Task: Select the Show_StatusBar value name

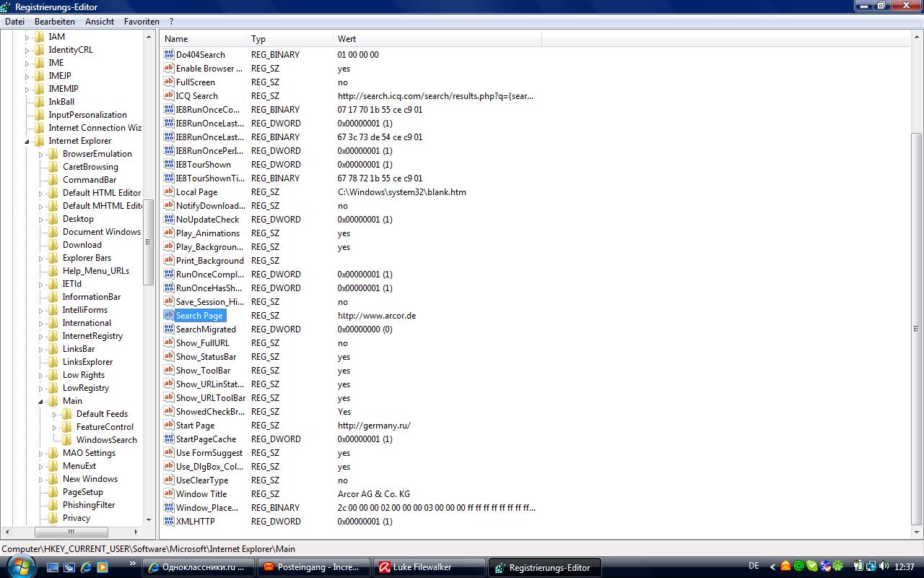Action: 206,357
